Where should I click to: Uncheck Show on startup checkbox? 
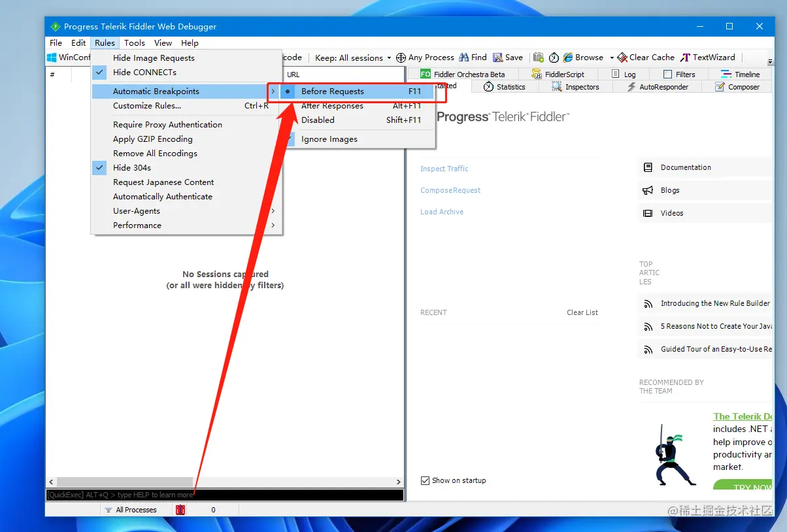(426, 480)
